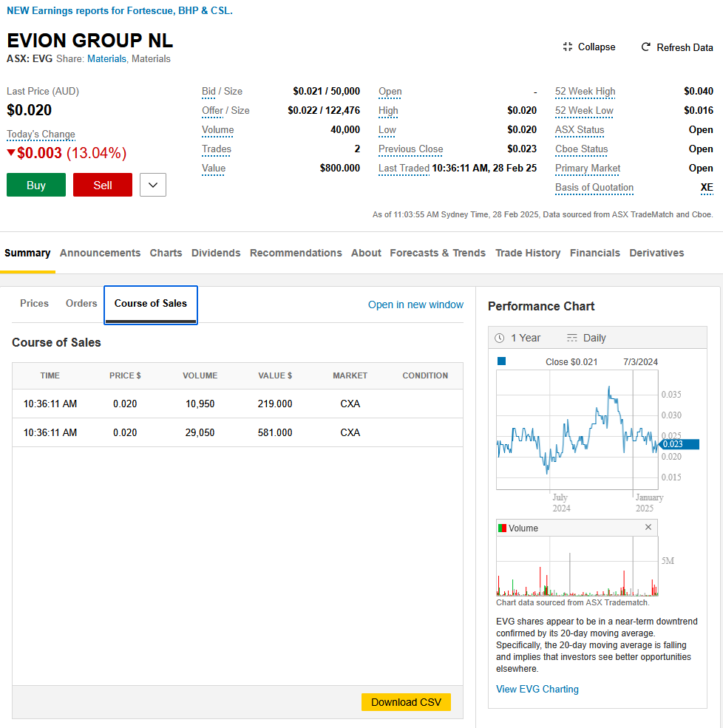Screen dimensions: 723x728
Task: Select the Prices sub-tab
Action: click(34, 303)
